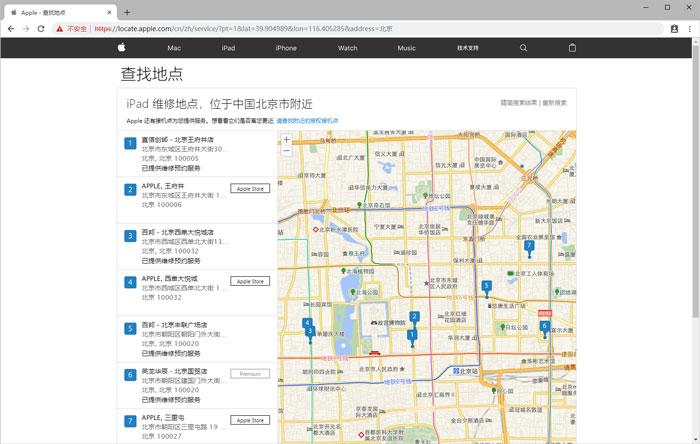The width and height of the screenshot is (700, 444).
Task: Select map pin number 7
Action: [529, 248]
